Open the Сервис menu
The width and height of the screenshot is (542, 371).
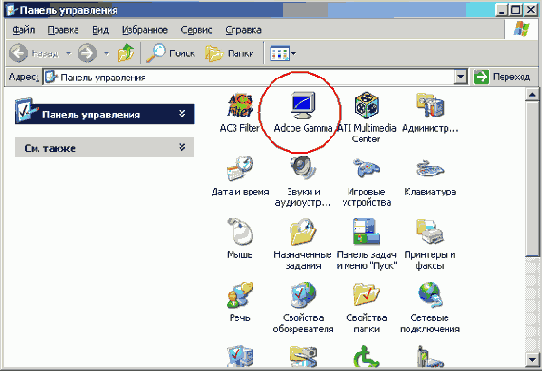tap(196, 30)
